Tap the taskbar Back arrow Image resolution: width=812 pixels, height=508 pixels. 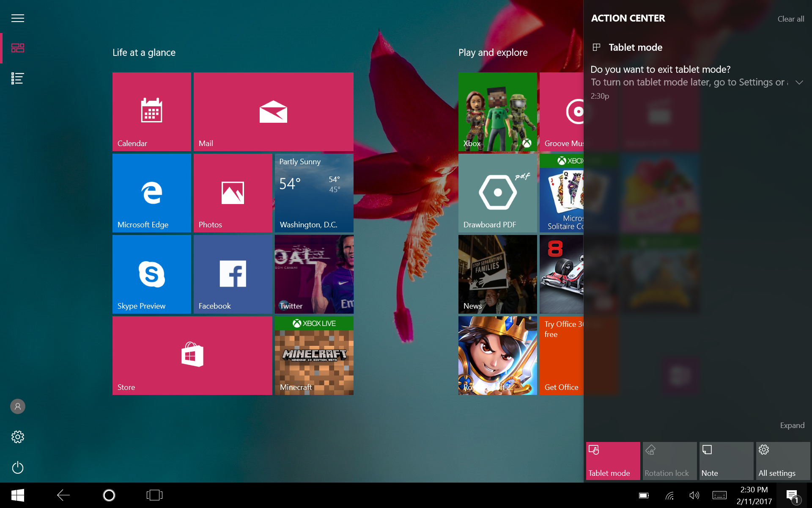tap(63, 495)
